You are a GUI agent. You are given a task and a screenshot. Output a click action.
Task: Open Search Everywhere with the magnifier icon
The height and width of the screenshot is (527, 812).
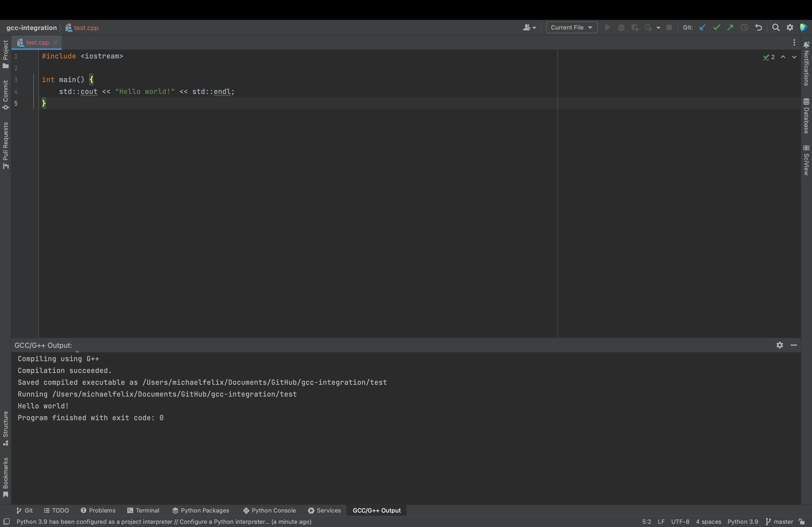[776, 28]
